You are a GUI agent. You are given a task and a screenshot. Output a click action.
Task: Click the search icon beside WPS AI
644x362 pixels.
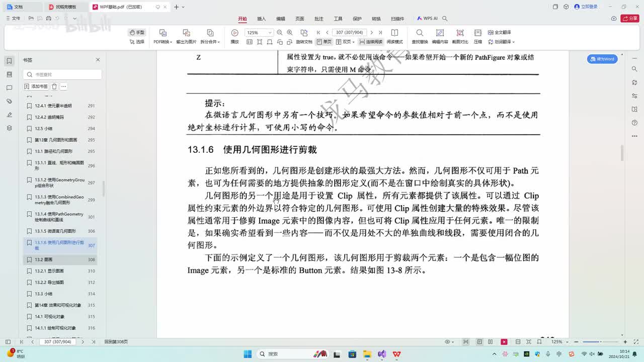(445, 19)
